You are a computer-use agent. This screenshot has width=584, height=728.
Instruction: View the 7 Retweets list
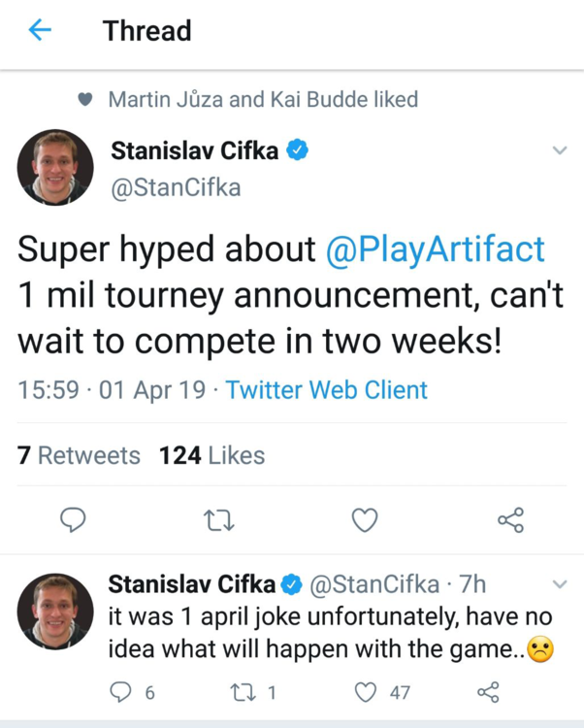[80, 455]
